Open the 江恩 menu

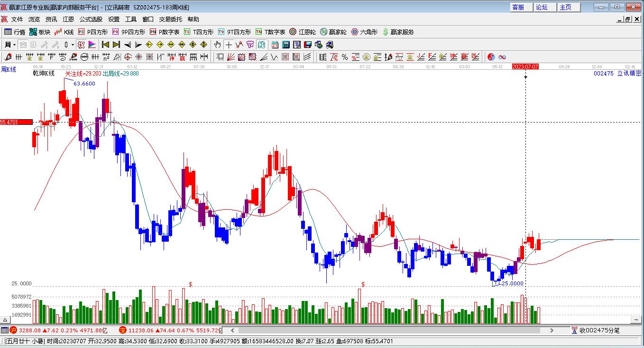pos(68,19)
